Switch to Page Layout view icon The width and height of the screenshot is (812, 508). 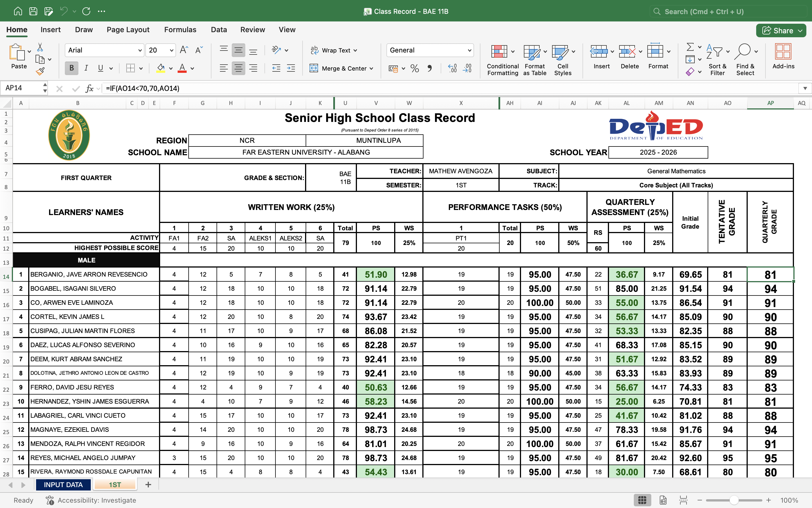[x=663, y=500]
